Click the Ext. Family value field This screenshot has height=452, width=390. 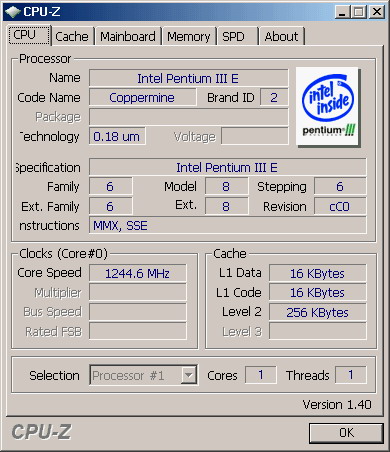(x=110, y=206)
